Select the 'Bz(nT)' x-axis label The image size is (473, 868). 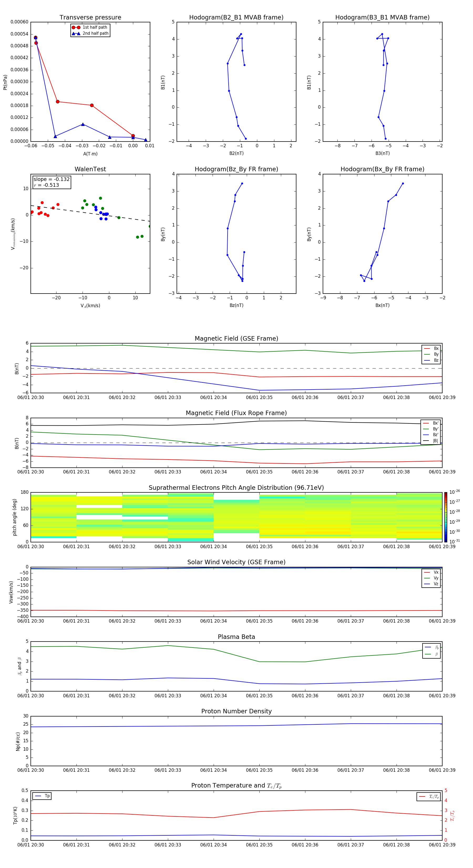236,306
